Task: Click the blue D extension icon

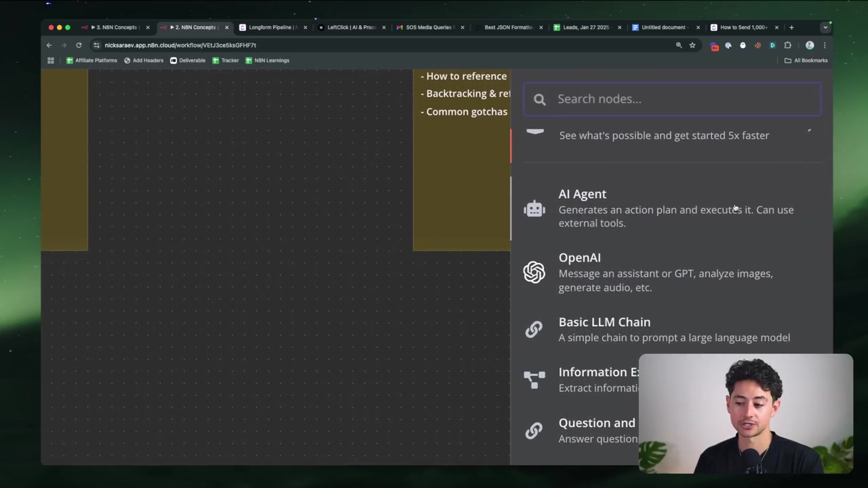Action: coord(772,45)
